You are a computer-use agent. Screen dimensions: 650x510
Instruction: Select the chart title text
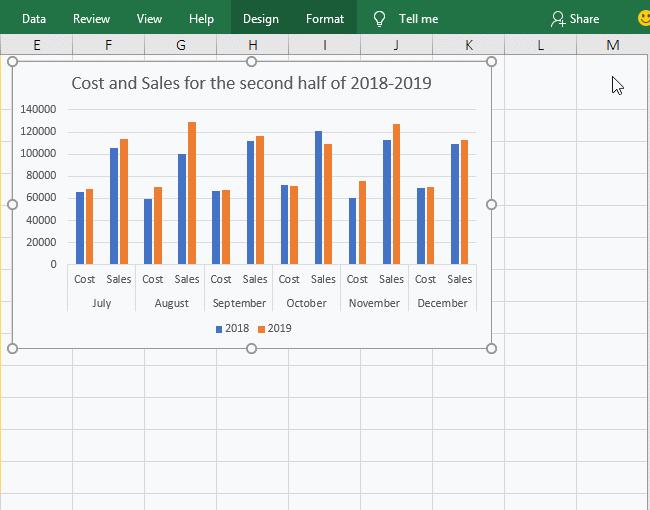(251, 83)
